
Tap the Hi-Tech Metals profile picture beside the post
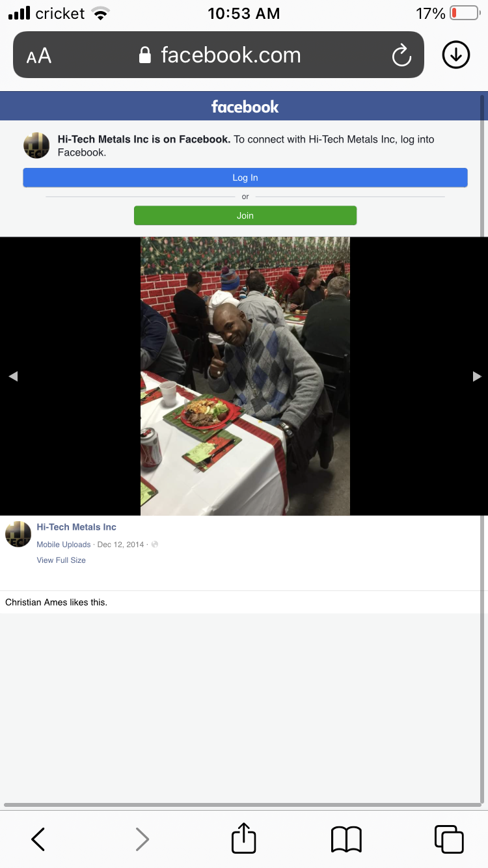pos(18,534)
